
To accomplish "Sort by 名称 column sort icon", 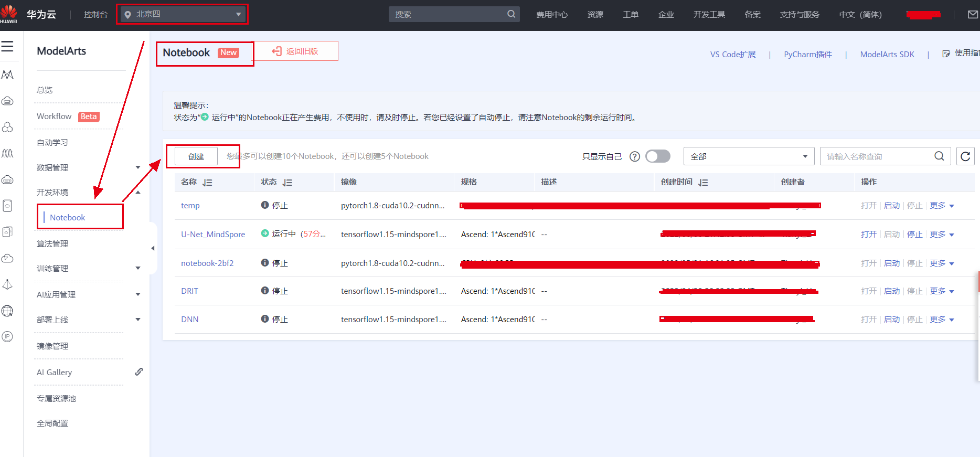I will pos(207,183).
